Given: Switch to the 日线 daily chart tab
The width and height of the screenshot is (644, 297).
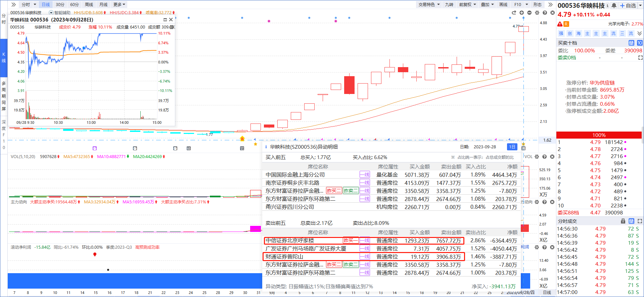Looking at the screenshot, I should click(46, 4).
